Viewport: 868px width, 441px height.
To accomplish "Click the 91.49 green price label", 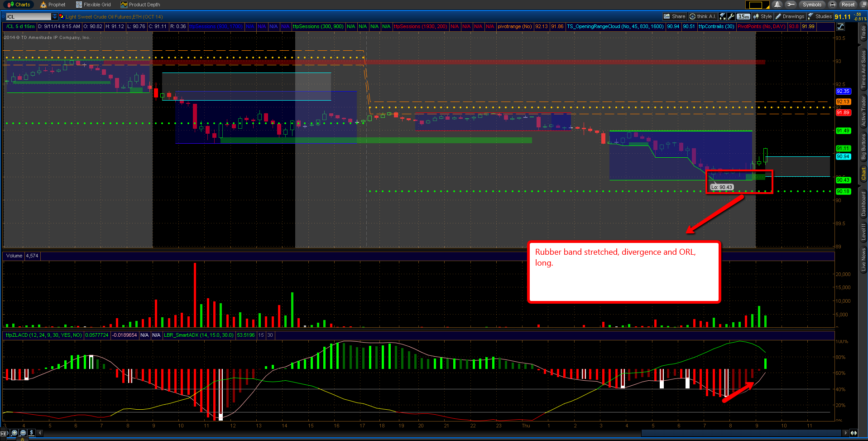I will 843,131.
